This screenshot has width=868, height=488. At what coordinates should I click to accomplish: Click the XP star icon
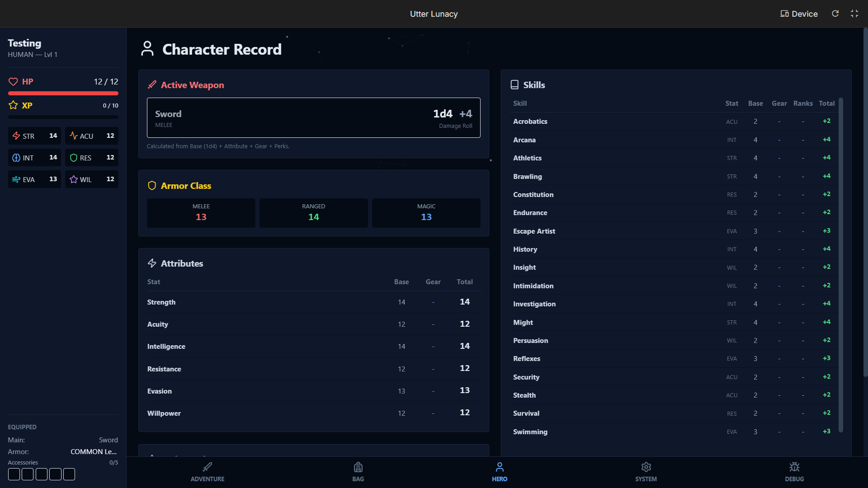(x=13, y=105)
